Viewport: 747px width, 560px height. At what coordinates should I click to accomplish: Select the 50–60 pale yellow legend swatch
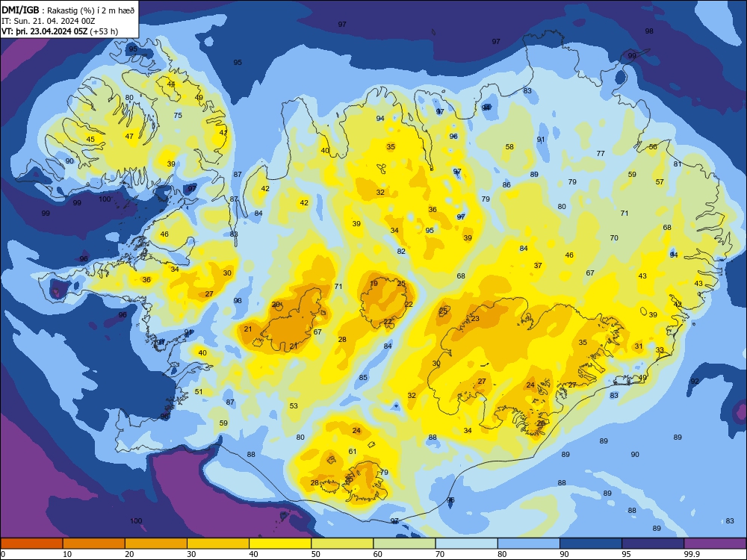pos(343,544)
